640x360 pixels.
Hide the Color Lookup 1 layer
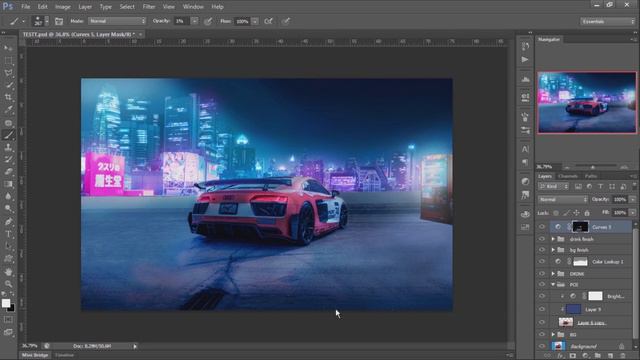click(542, 262)
